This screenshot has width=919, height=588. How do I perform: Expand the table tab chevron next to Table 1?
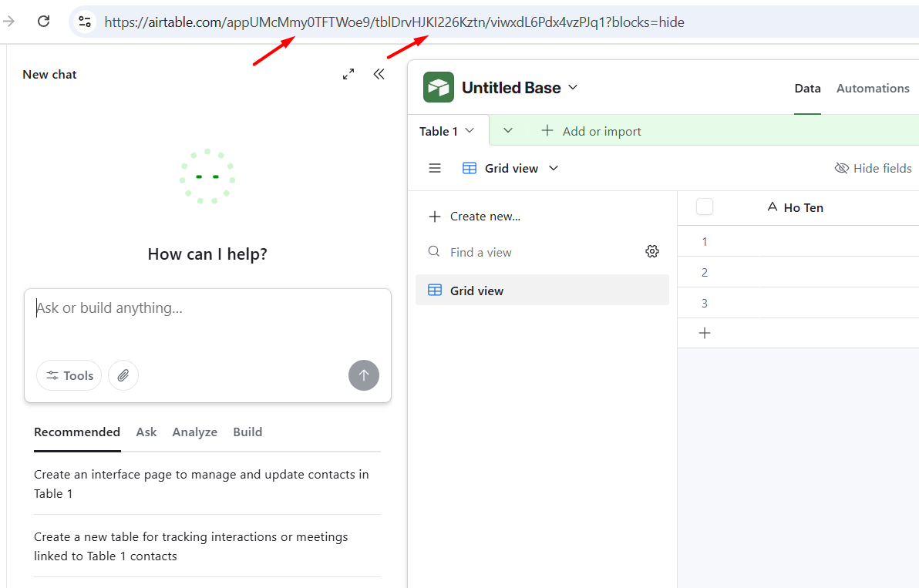507,130
